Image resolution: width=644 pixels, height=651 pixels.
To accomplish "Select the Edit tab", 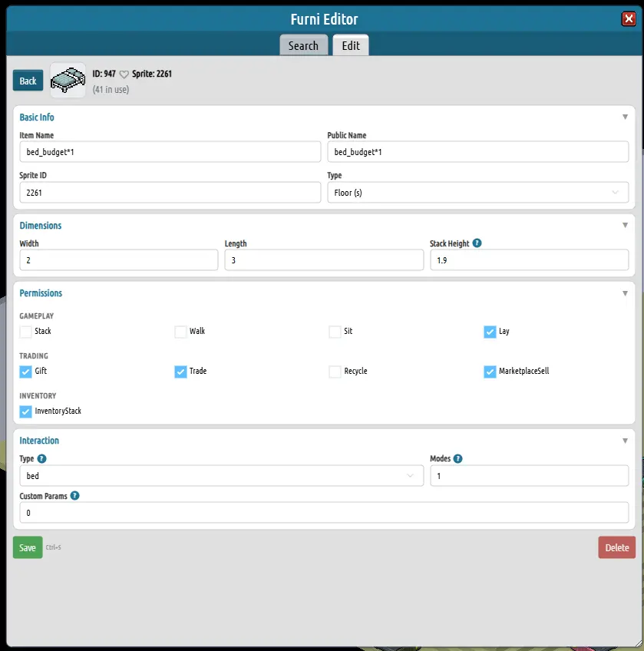I will pyautogui.click(x=351, y=45).
